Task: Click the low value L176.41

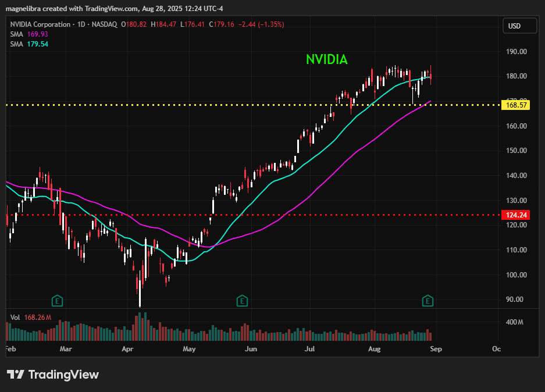Action: [192, 24]
